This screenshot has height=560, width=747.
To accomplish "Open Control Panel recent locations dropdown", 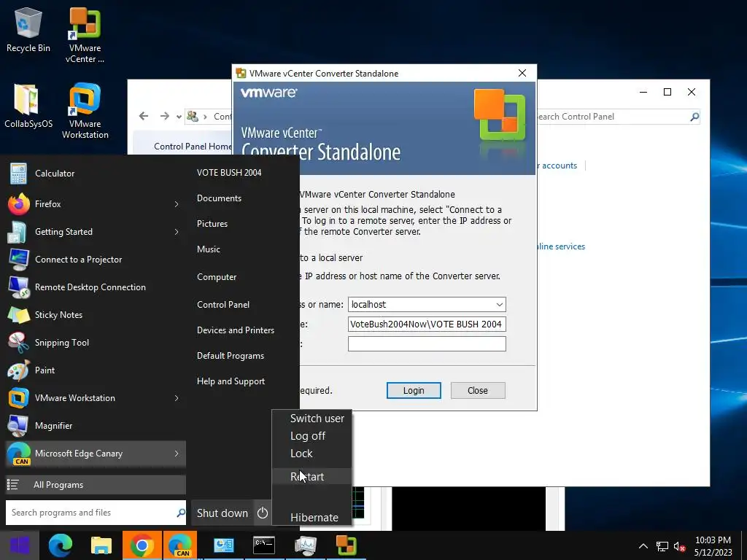I will 179,117.
